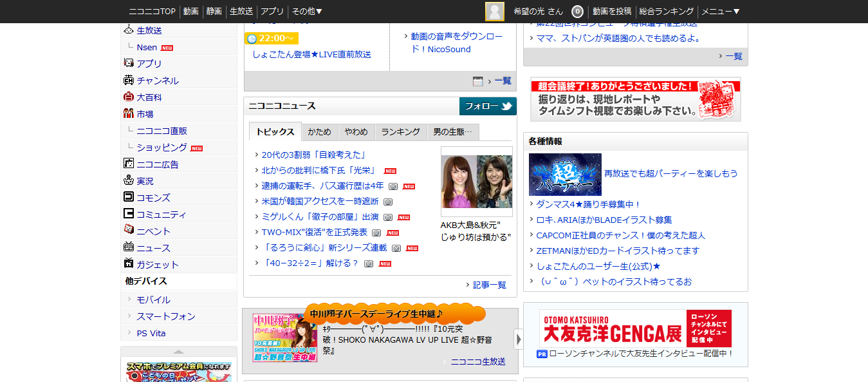Advance the live broadcast carousel with right arrow
This screenshot has width=868, height=382.
click(519, 339)
